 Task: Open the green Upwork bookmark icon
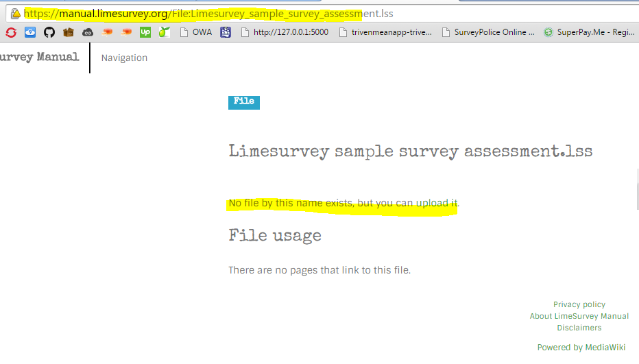(145, 32)
